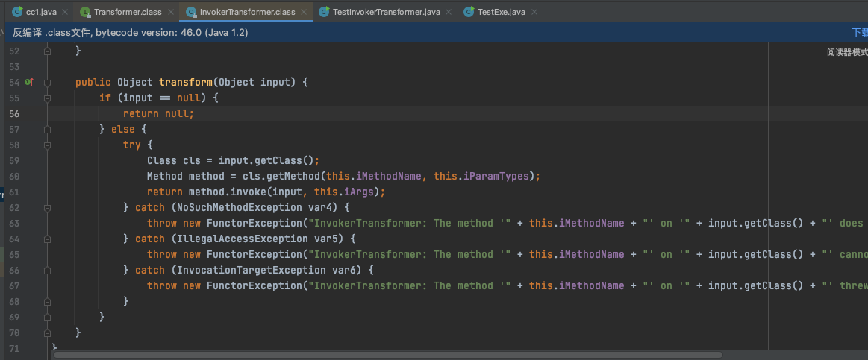Fold the IllegalAccessException catch at line 64
868x360 pixels.
[47, 239]
